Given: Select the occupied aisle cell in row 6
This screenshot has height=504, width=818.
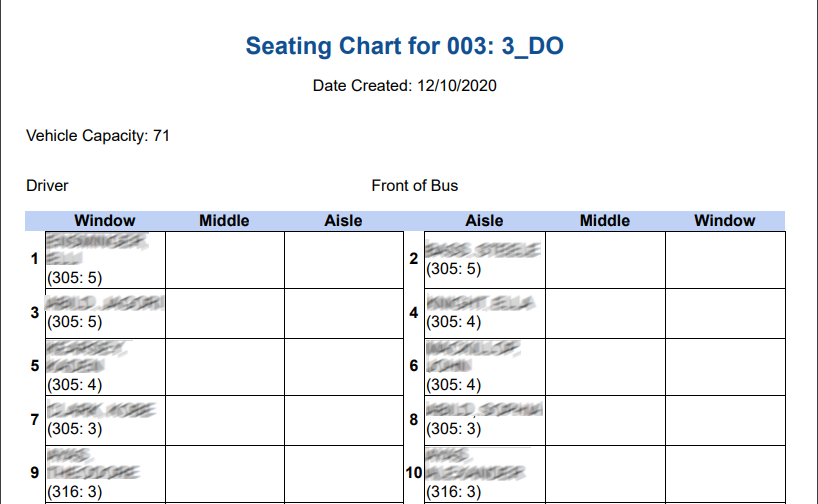Looking at the screenshot, I should [484, 366].
